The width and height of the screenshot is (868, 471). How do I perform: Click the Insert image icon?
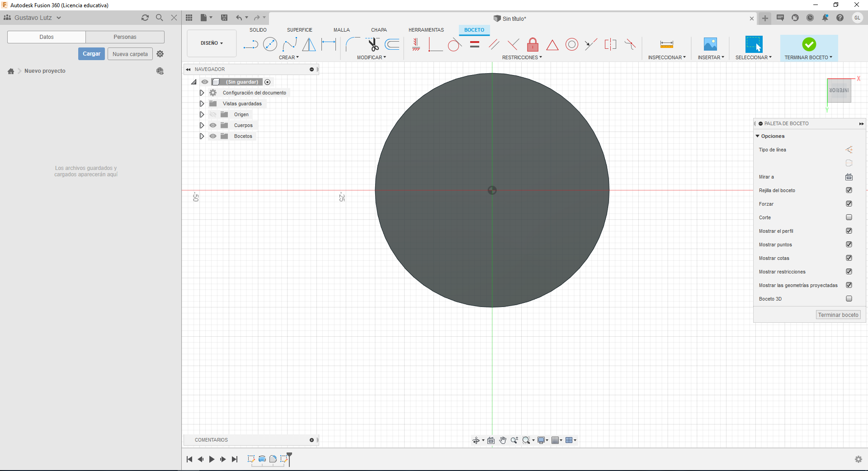(710, 44)
